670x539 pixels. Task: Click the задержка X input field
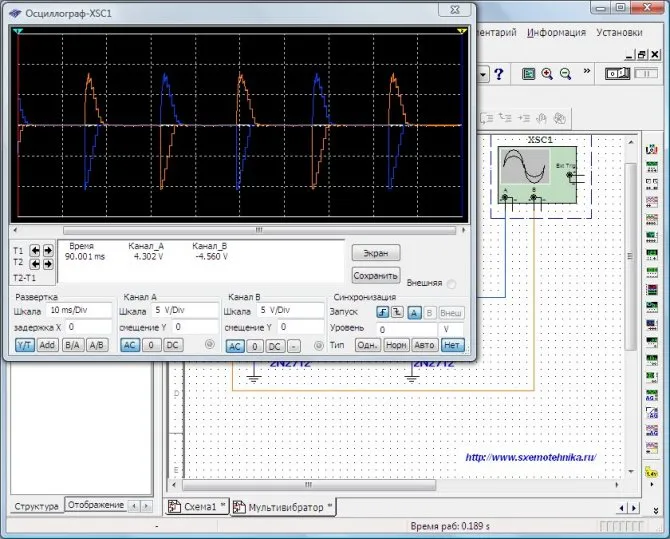click(x=88, y=327)
